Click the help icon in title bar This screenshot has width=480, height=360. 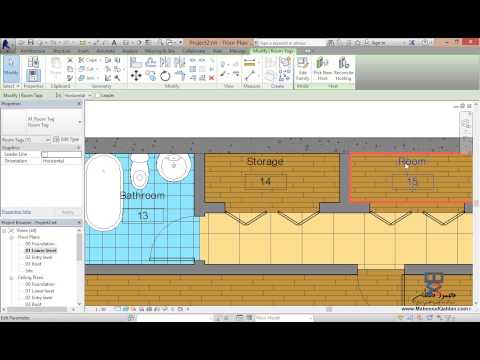(x=426, y=43)
